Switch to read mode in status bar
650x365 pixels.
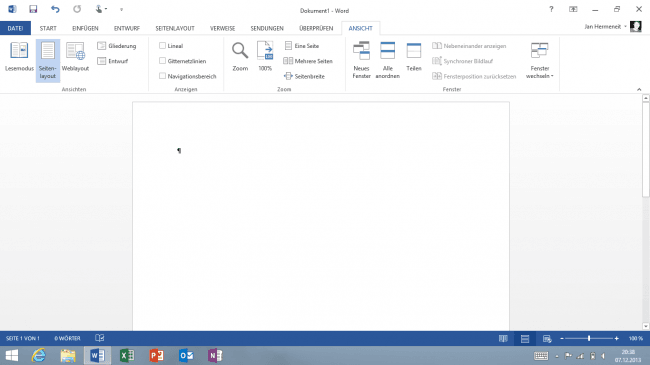503,338
